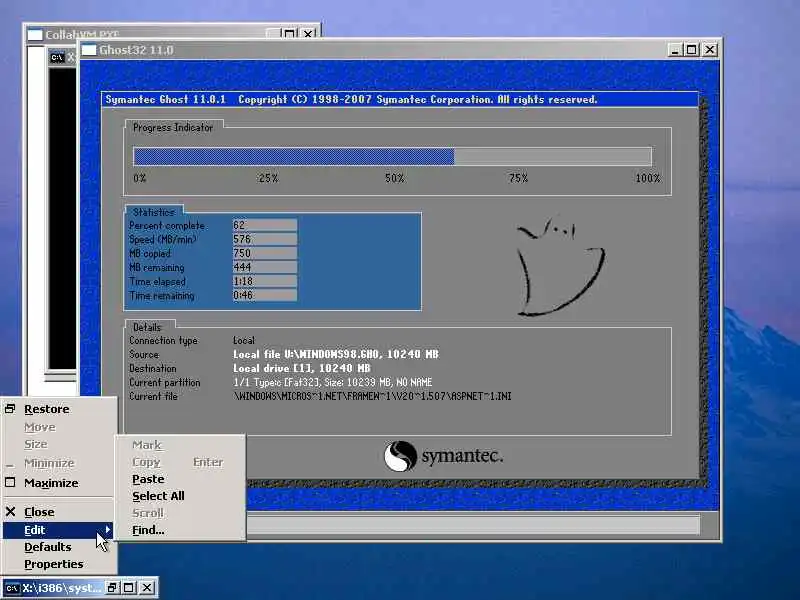Click the minimized console title X:\i386\syst...
This screenshot has width=800, height=600.
(x=62, y=588)
